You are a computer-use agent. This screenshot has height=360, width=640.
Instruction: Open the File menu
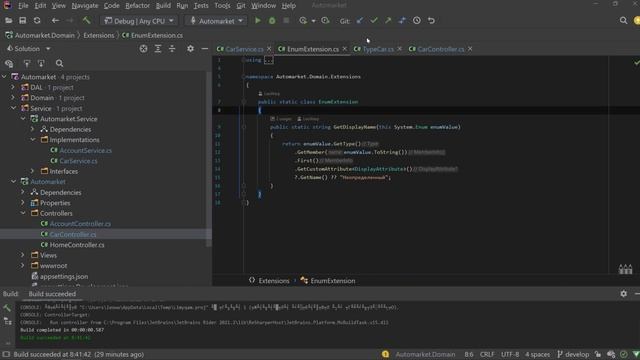pyautogui.click(x=23, y=6)
